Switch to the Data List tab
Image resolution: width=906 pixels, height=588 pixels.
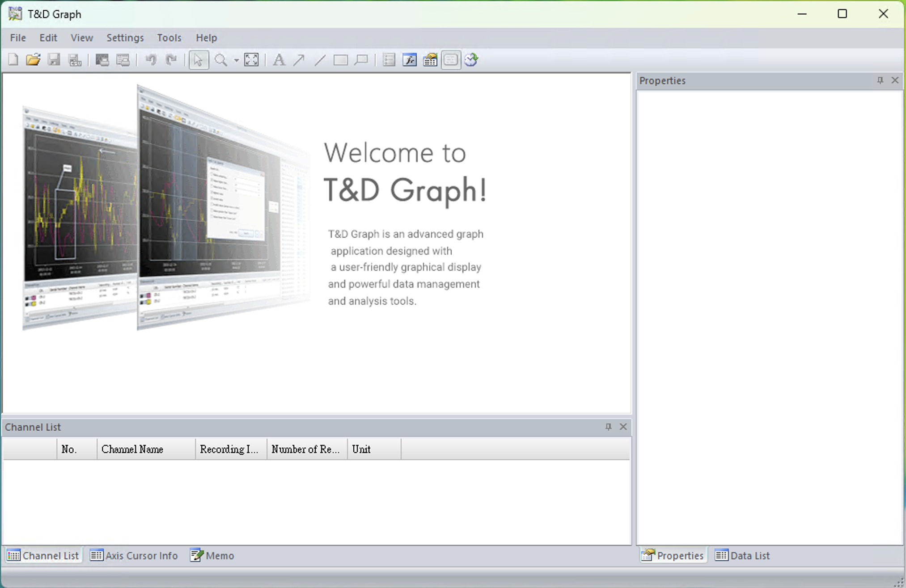(x=743, y=555)
